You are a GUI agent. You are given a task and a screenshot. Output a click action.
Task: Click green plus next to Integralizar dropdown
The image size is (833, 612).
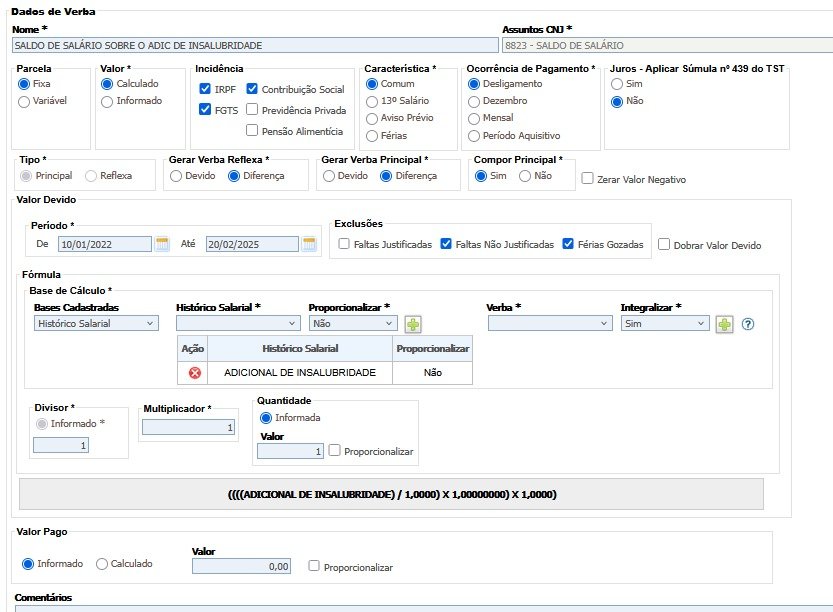pos(725,324)
